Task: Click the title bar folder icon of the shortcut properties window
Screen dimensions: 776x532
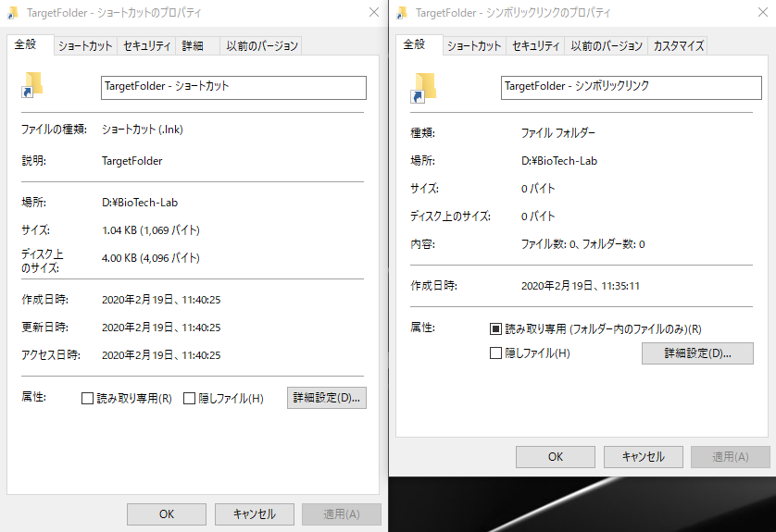Action: [13, 13]
